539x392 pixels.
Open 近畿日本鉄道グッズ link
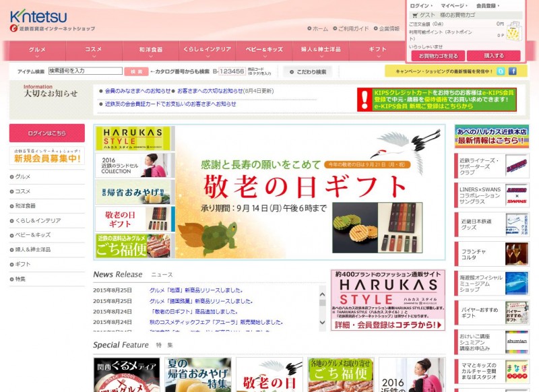click(492, 225)
